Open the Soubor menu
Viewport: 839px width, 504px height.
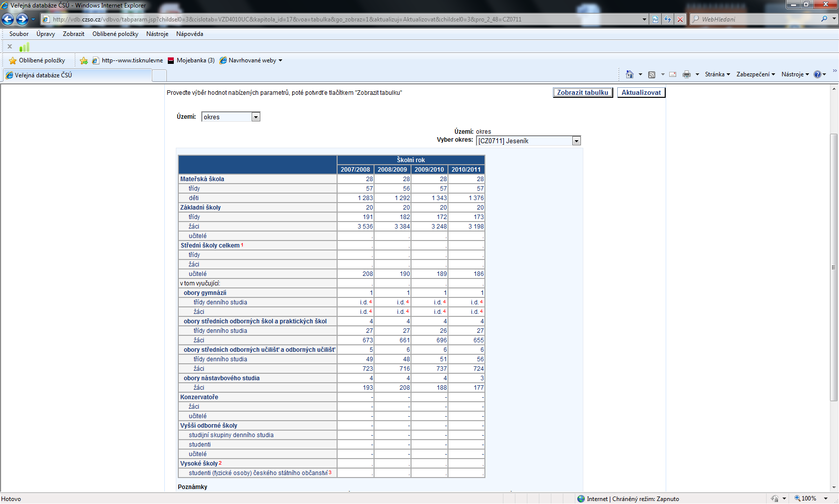coord(19,34)
